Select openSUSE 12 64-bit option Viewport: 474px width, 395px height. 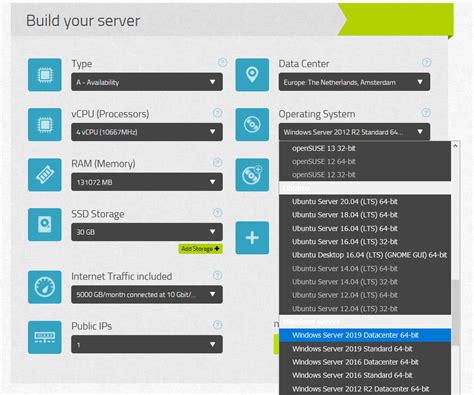tap(365, 162)
